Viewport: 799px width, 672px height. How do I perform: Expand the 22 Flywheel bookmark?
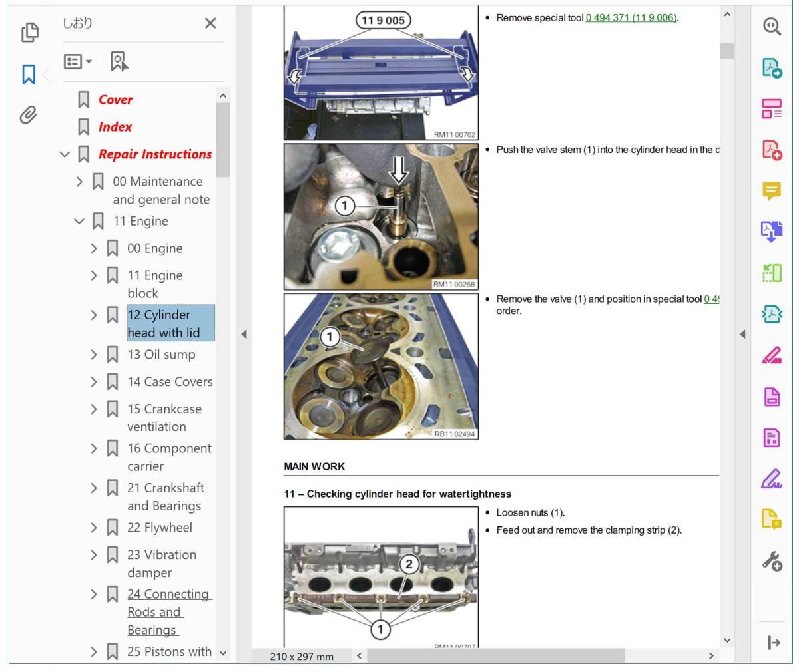tap(94, 528)
